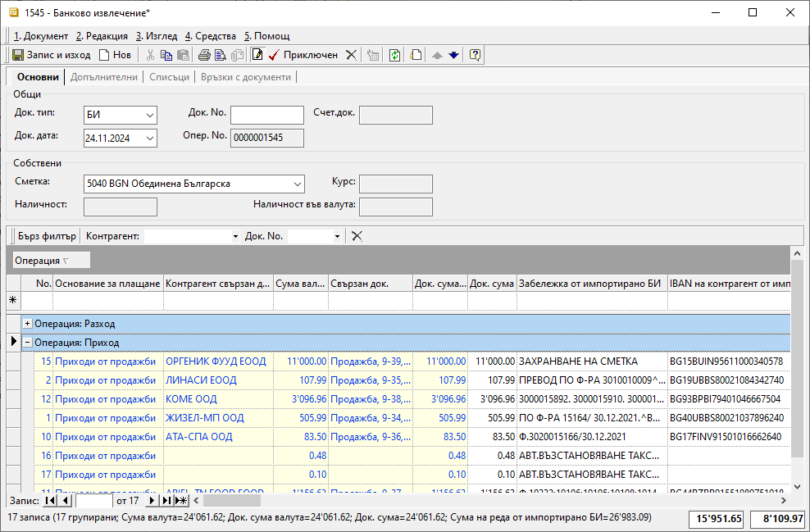This screenshot has width=810, height=532.
Task: Switch to the 'Връзки с документи' tab
Action: 245,77
